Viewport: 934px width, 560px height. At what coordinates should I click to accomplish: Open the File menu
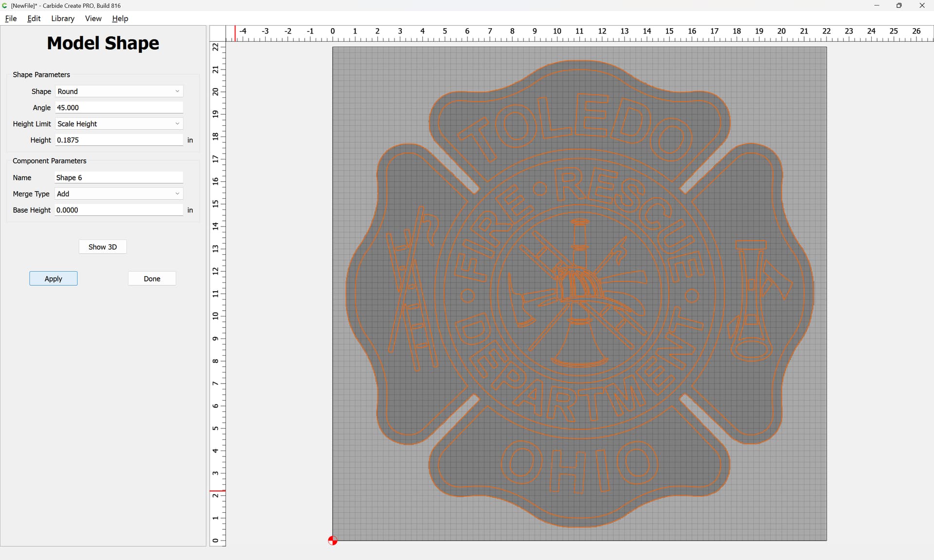point(11,18)
